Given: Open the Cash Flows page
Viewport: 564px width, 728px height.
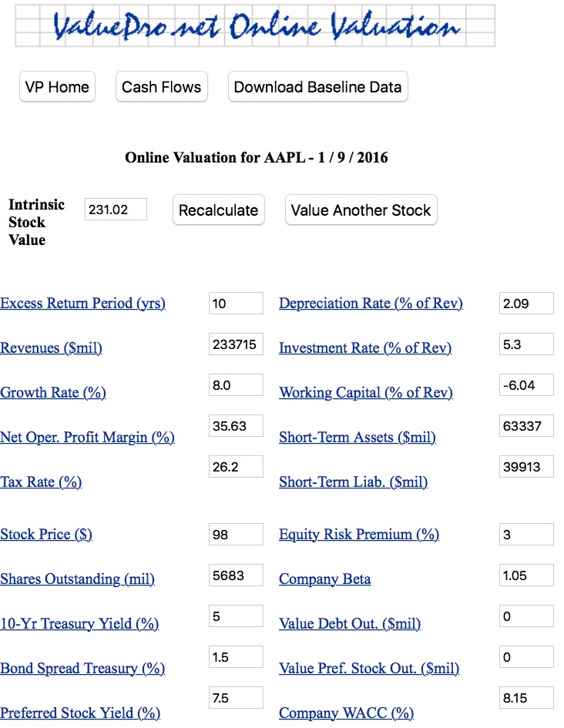Looking at the screenshot, I should [161, 87].
